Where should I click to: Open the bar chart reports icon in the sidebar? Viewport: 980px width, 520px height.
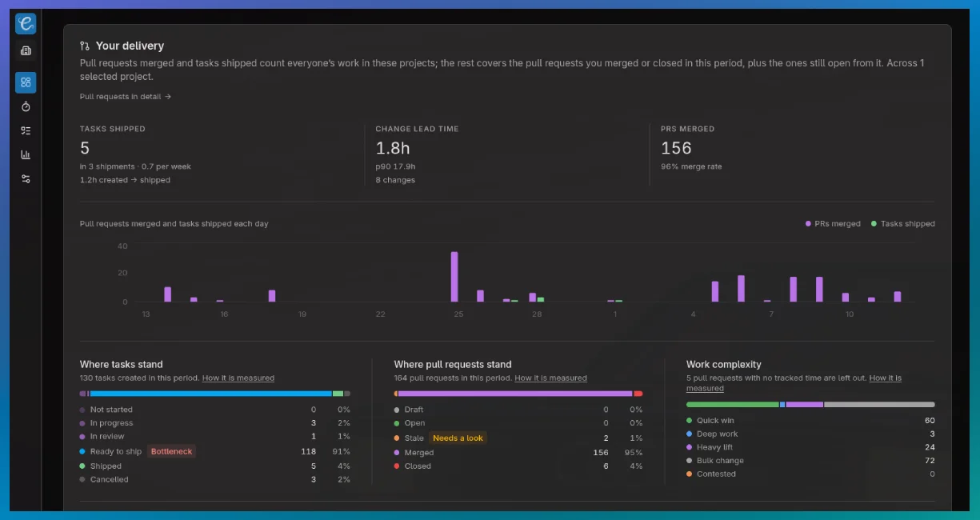pos(26,154)
